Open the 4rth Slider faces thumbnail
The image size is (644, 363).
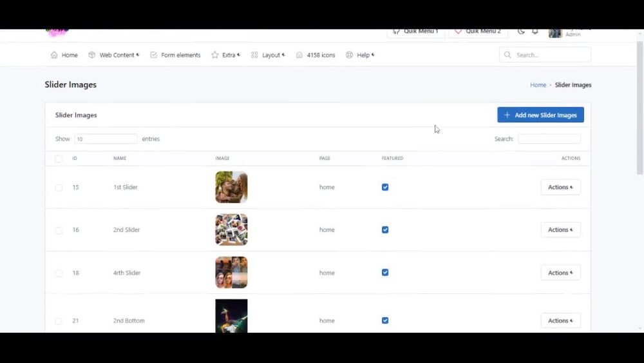[x=232, y=273]
